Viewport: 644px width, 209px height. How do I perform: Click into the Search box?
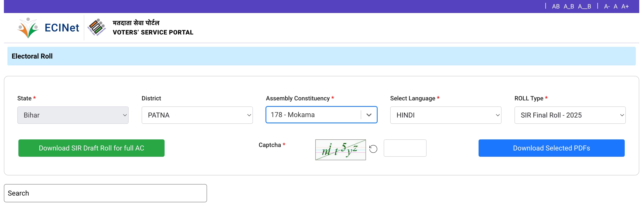[x=105, y=193]
